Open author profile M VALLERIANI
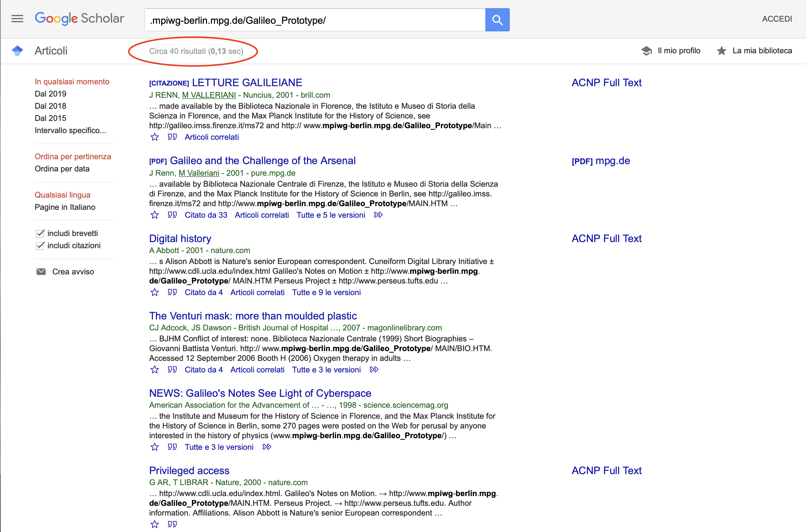 tap(209, 95)
